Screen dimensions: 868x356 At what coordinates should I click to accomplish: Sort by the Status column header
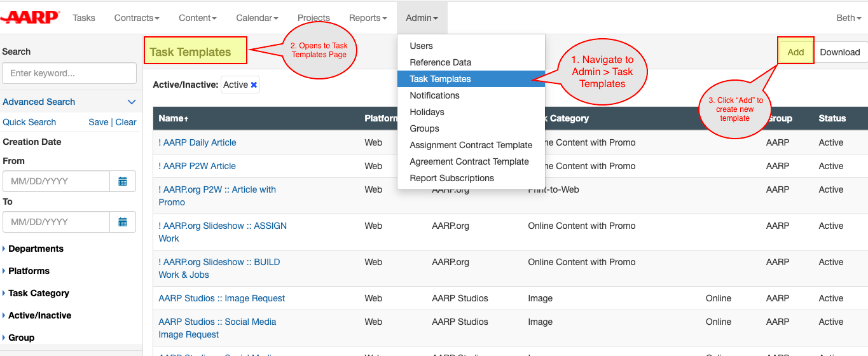point(832,118)
